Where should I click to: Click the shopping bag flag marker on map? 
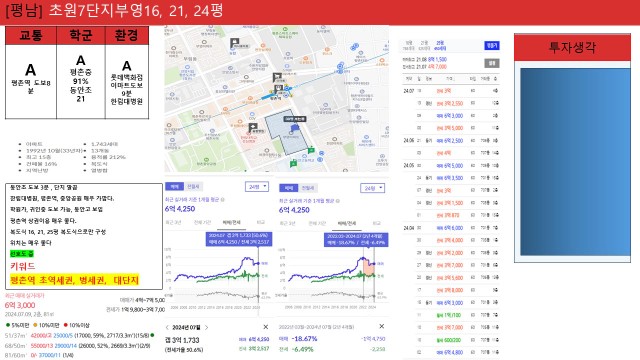(x=234, y=42)
